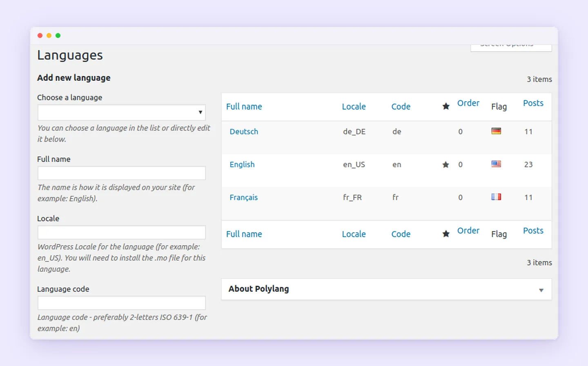
Task: Click the en_US locale cell
Action: (x=354, y=164)
